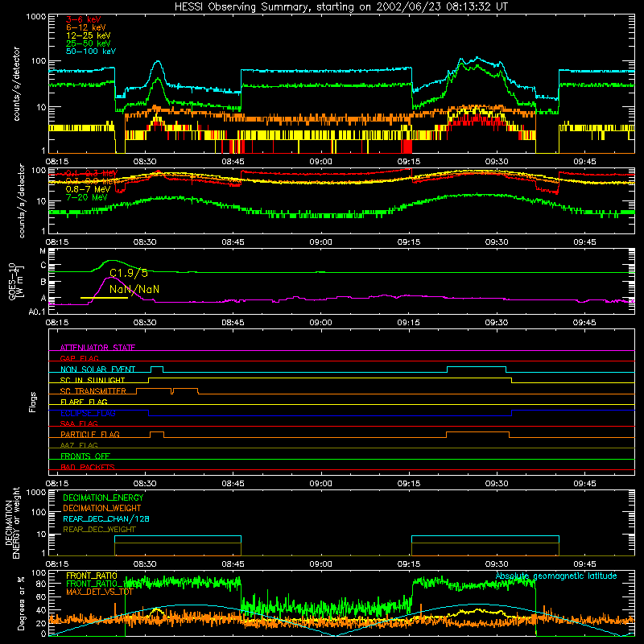The image size is (644, 644).
Task: Click the HESSI Observing Summary title
Action: coord(341,7)
